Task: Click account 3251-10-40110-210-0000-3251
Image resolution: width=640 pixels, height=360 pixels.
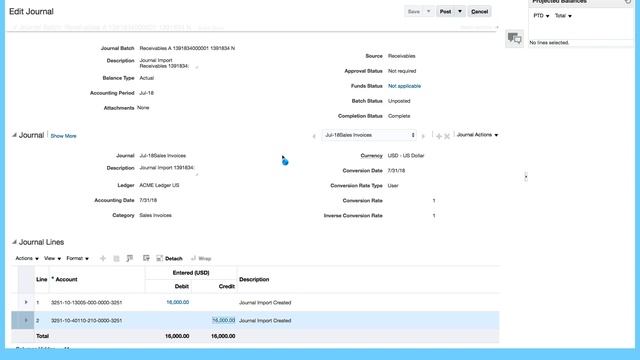Action: [87, 321]
